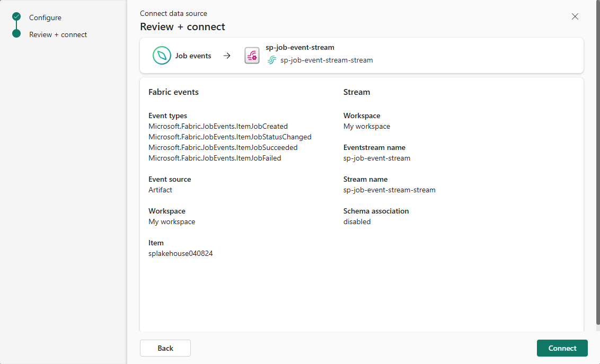The height and width of the screenshot is (364, 600).
Task: Click the Fabric events heading
Action: pyautogui.click(x=173, y=92)
